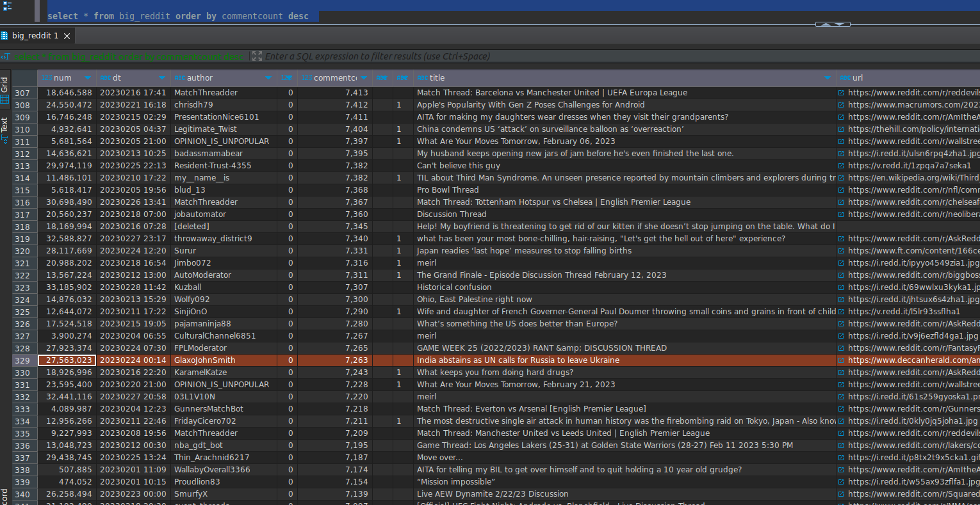Open sort dropdown on dt column
The image size is (980, 505).
162,78
